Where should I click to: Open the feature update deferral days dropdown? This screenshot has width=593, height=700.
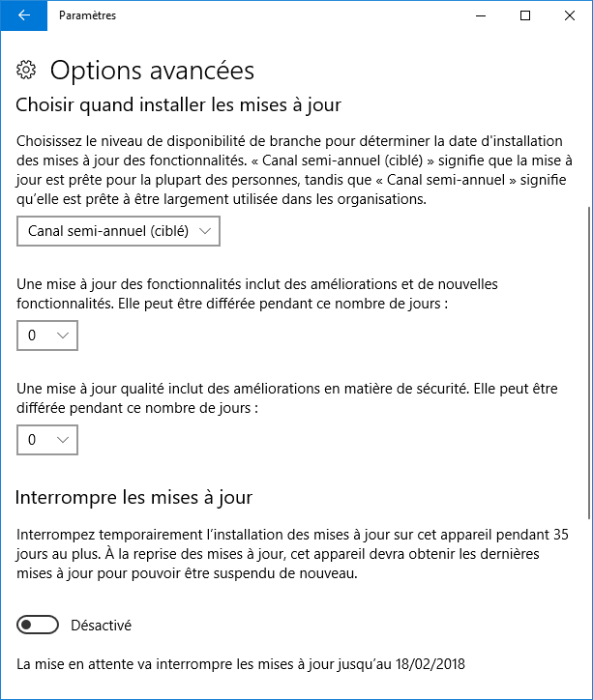(47, 335)
